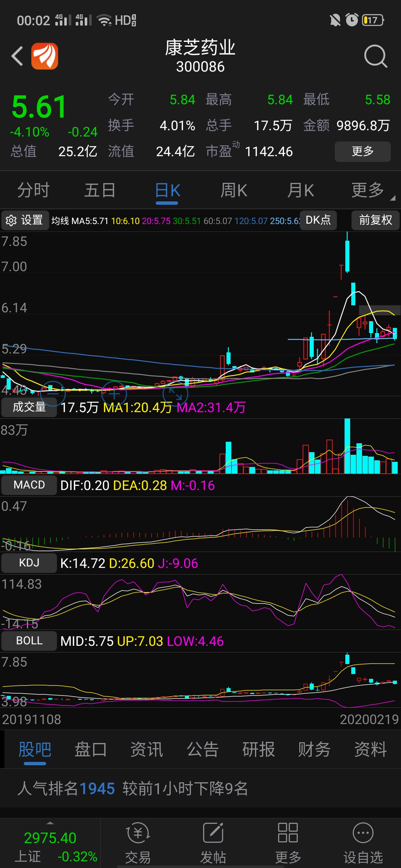
Task: Select the 盘口 tab
Action: point(91,749)
